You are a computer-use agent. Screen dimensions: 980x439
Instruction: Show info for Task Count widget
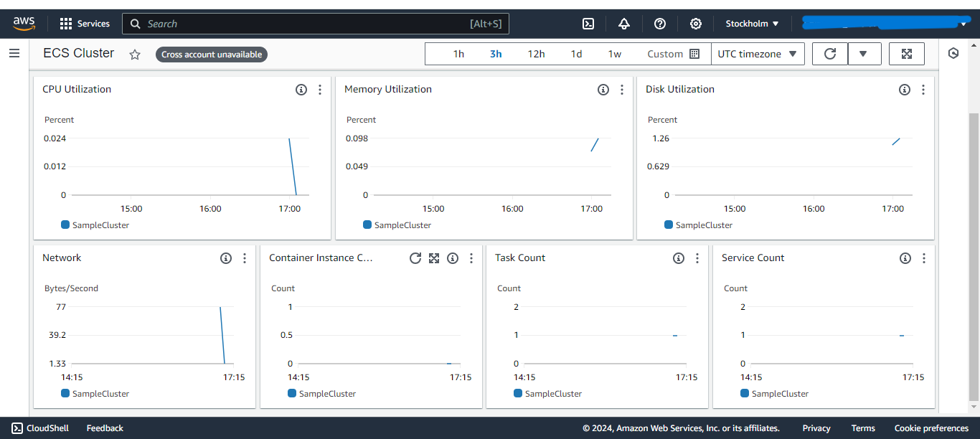[679, 258]
